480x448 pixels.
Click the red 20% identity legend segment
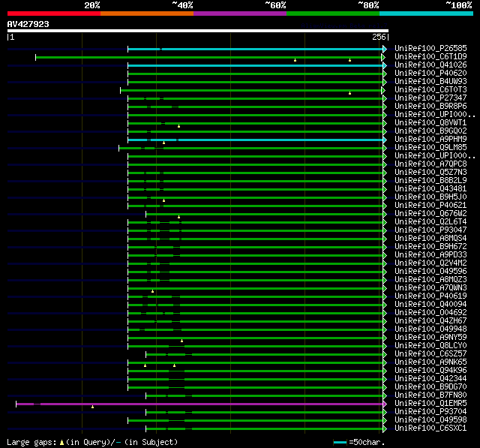click(x=53, y=14)
